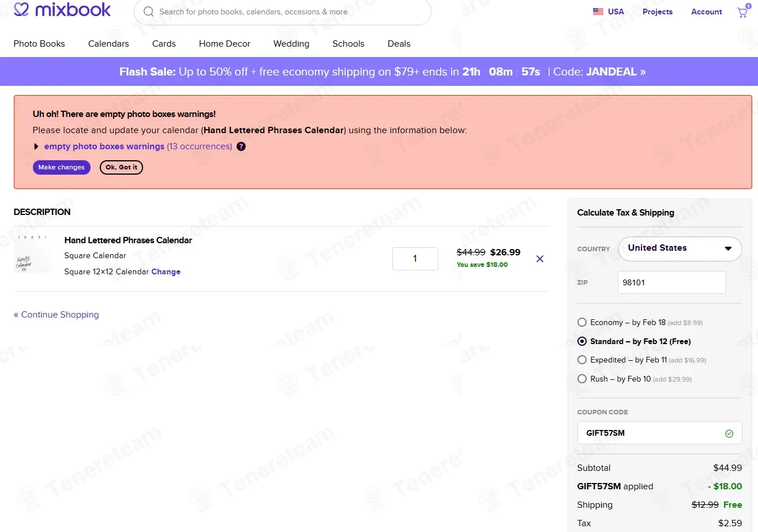Click the USA flag icon

tap(598, 12)
